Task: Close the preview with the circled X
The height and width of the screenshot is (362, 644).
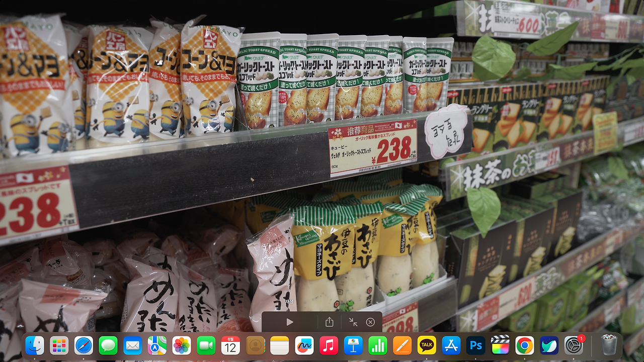Action: 370,322
